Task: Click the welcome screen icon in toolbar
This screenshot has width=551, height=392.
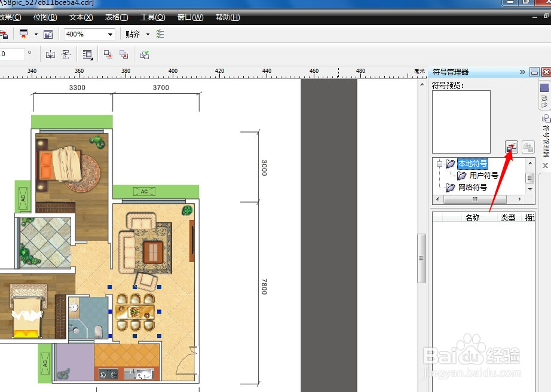Action: click(48, 34)
